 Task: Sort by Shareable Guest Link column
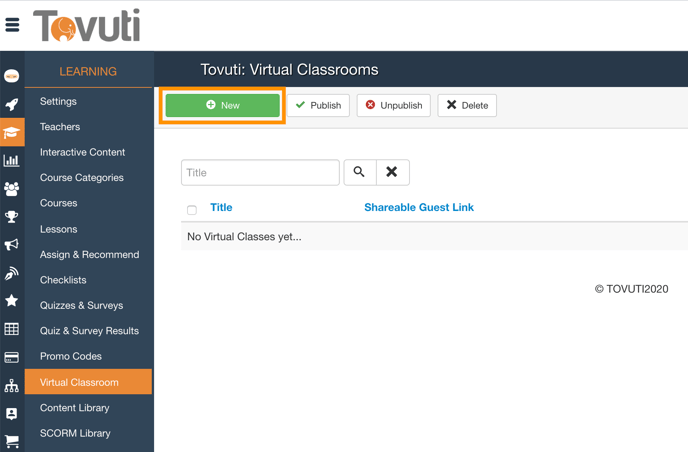419,207
